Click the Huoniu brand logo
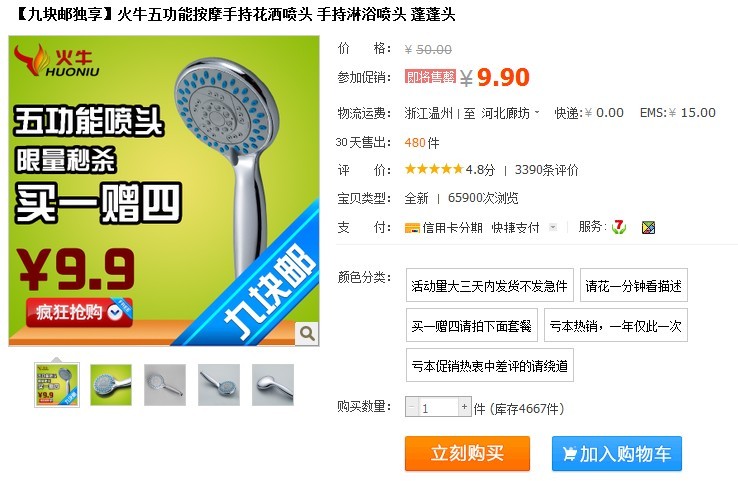Viewport: 738px width, 481px height. point(56,61)
